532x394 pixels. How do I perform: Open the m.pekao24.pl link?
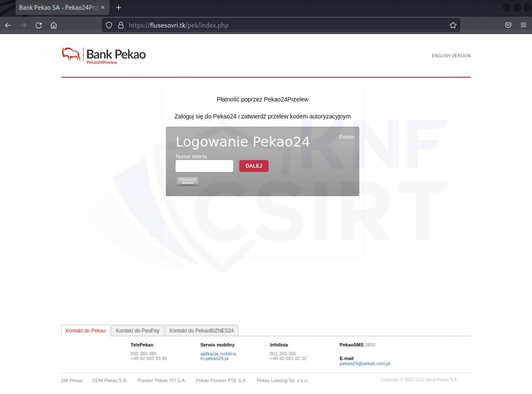(214, 358)
